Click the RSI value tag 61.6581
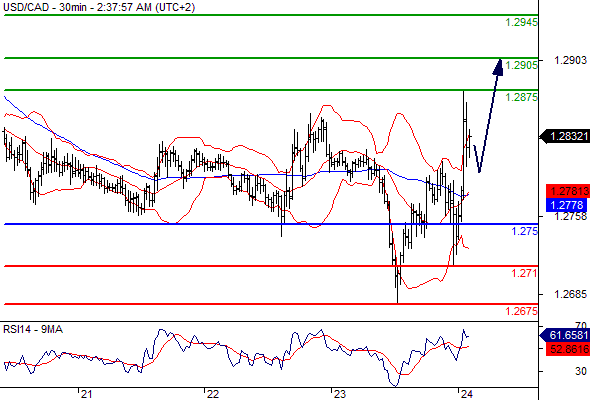This screenshot has width=590, height=400. [565, 335]
